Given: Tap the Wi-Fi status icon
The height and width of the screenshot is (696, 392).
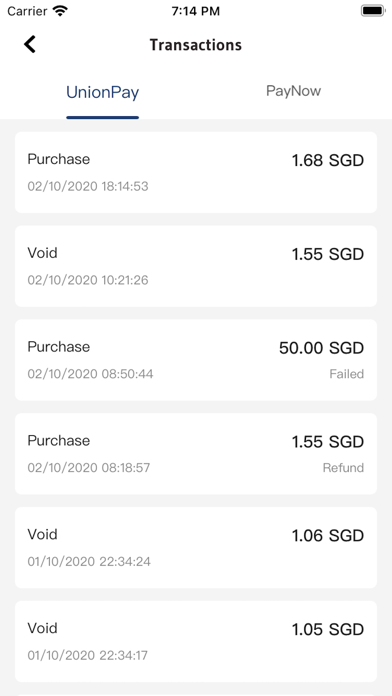Looking at the screenshot, I should coord(59,11).
